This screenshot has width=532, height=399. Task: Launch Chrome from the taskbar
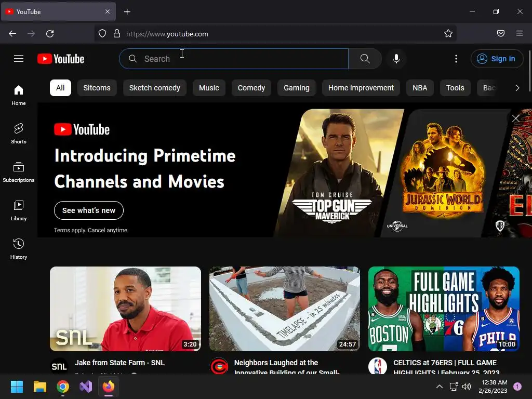click(63, 387)
